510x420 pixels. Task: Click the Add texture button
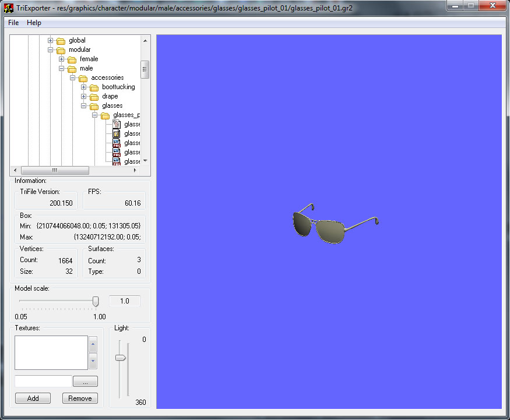click(x=33, y=398)
